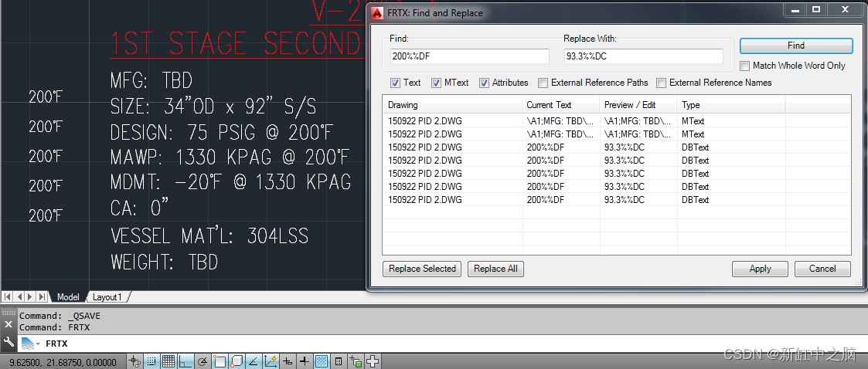
Task: Uncheck the MText checkbox
Action: 436,83
